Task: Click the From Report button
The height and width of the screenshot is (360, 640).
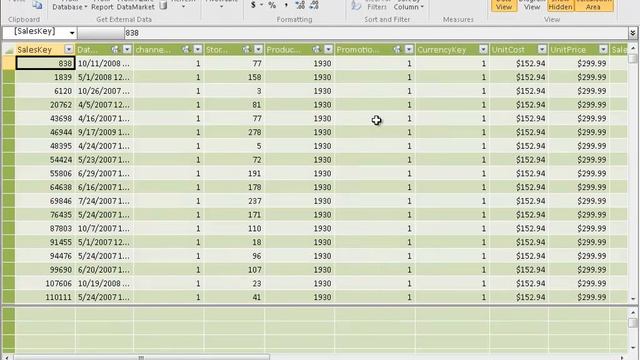Action: 102,5
